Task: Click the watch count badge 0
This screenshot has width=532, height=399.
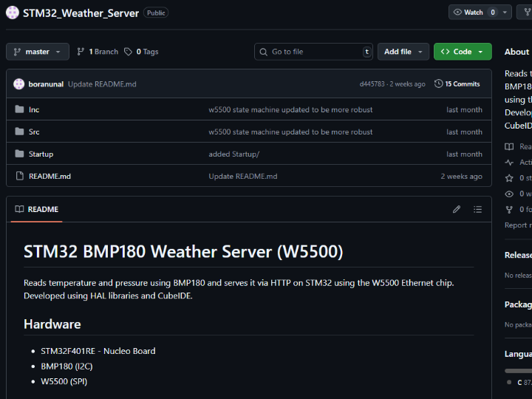Action: [493, 13]
